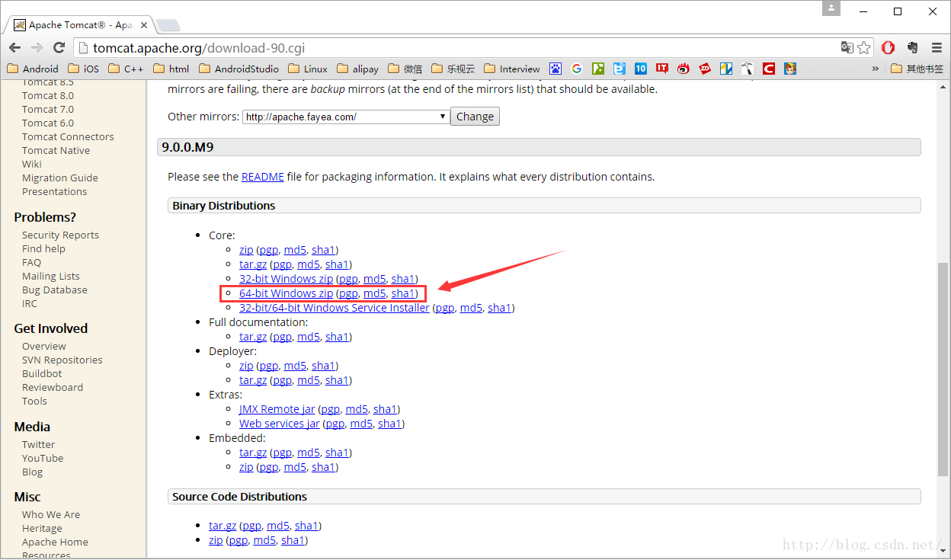Open the Chrome hamburger menu
Image resolution: width=951 pixels, height=560 pixels.
click(x=937, y=47)
